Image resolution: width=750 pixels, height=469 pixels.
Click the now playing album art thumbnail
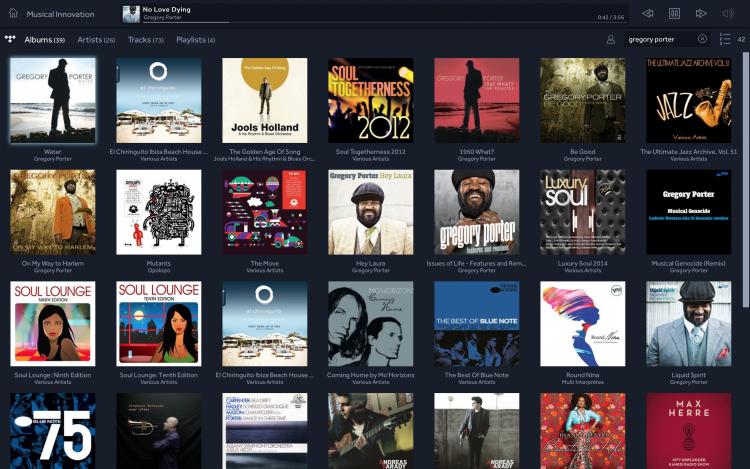coord(131,13)
